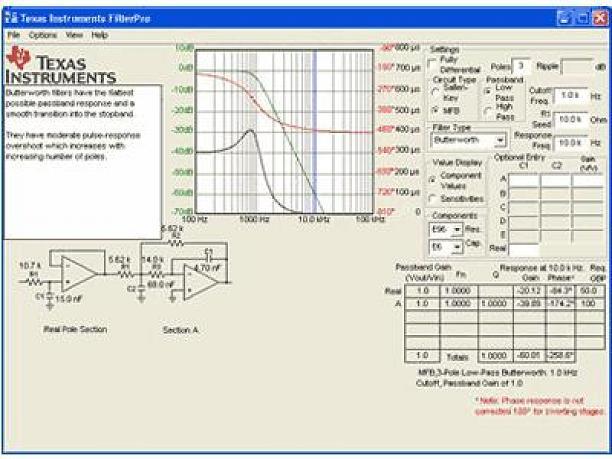
Task: Click the Poles input field
Action: click(521, 66)
